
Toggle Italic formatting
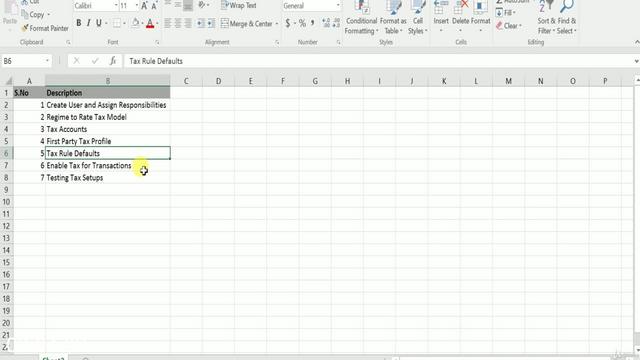[x=88, y=23]
